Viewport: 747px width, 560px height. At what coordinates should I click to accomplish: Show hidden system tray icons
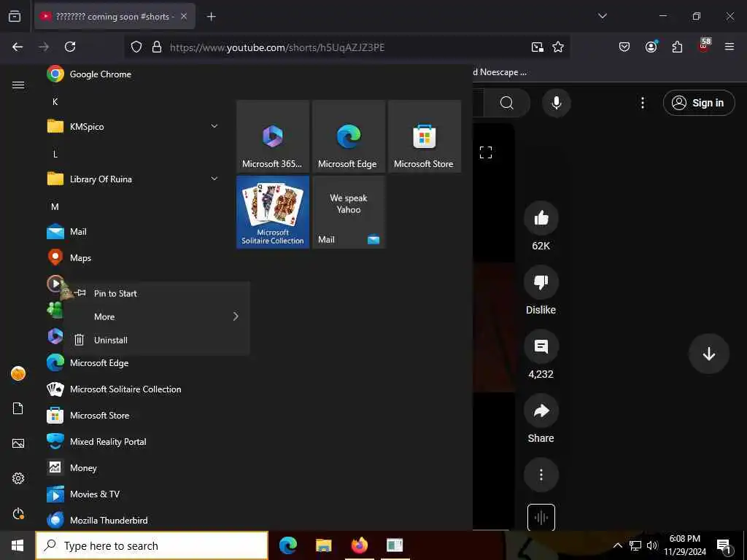617,545
